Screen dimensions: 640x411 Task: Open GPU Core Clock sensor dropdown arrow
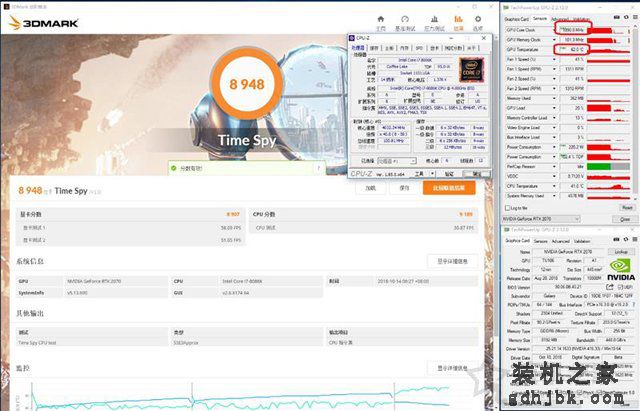(554, 30)
